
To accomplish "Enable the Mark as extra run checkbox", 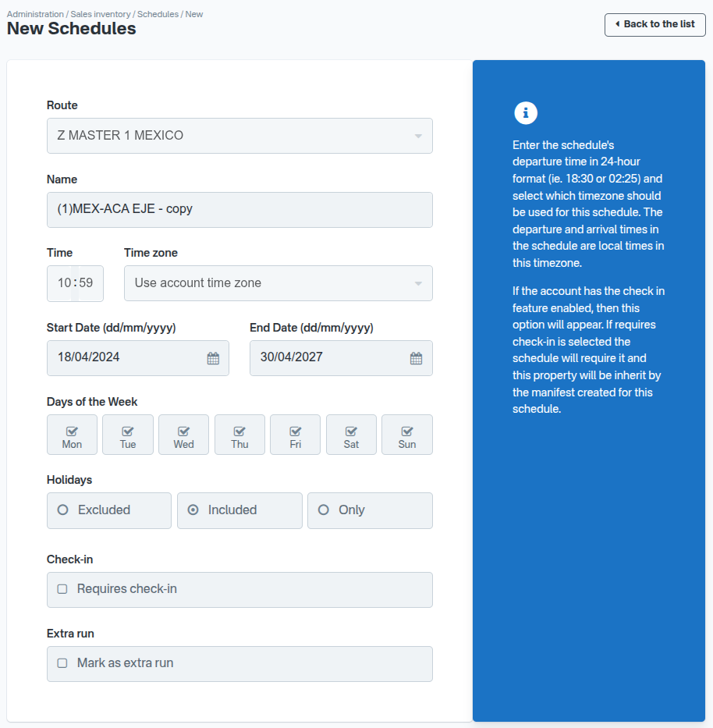I will tap(62, 664).
